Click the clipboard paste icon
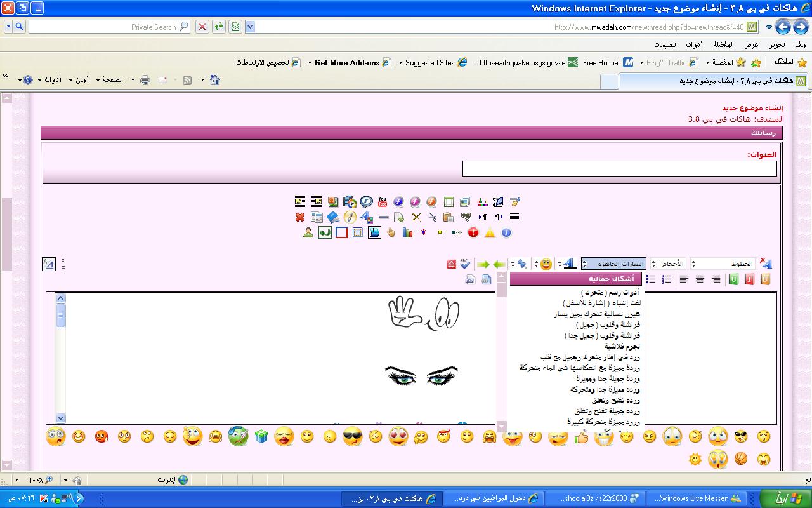The height and width of the screenshot is (508, 812). 449,217
